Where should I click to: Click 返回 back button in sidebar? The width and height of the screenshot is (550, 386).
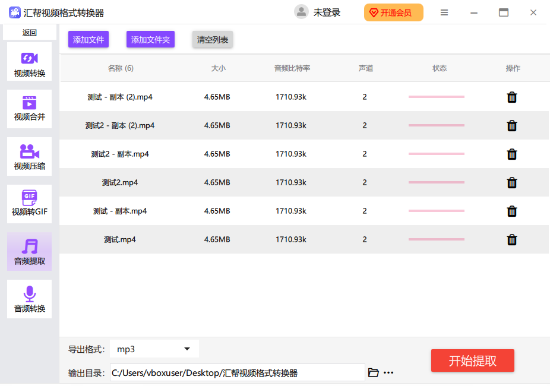pos(29,32)
